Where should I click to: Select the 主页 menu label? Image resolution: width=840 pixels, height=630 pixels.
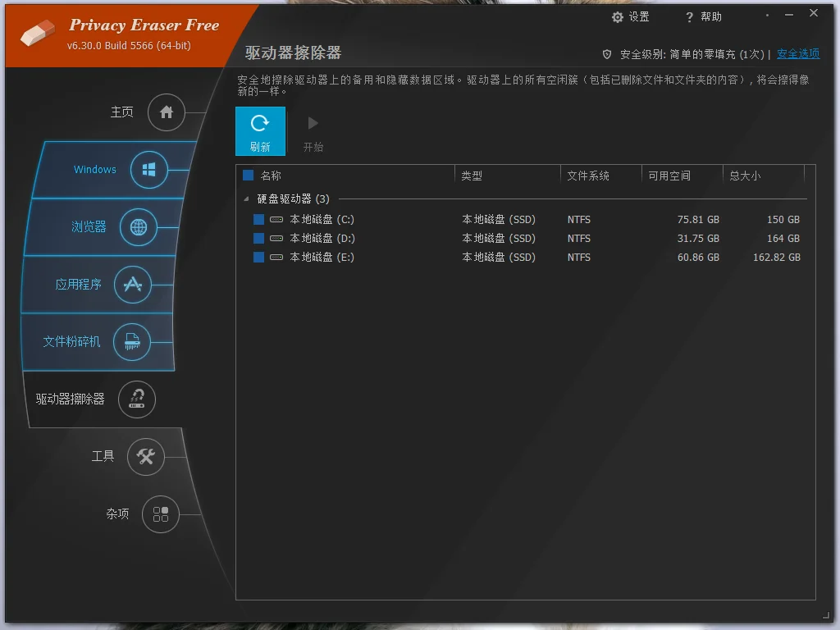pyautogui.click(x=121, y=112)
